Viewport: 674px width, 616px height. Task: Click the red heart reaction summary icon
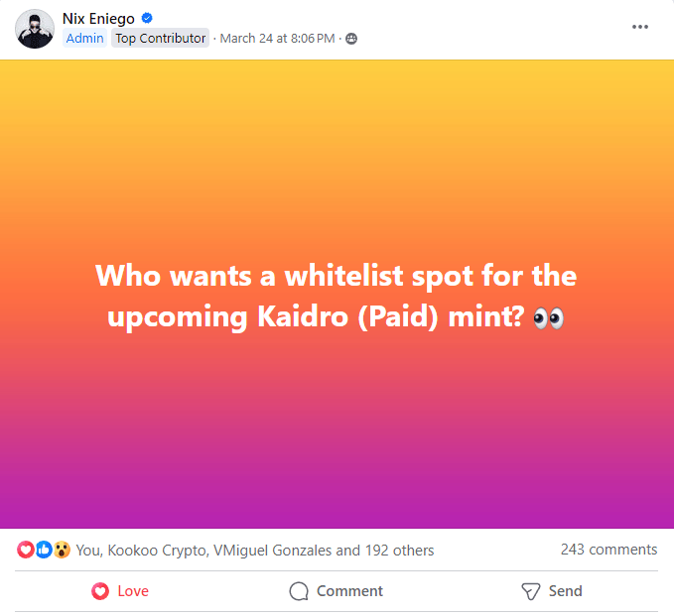(26, 550)
